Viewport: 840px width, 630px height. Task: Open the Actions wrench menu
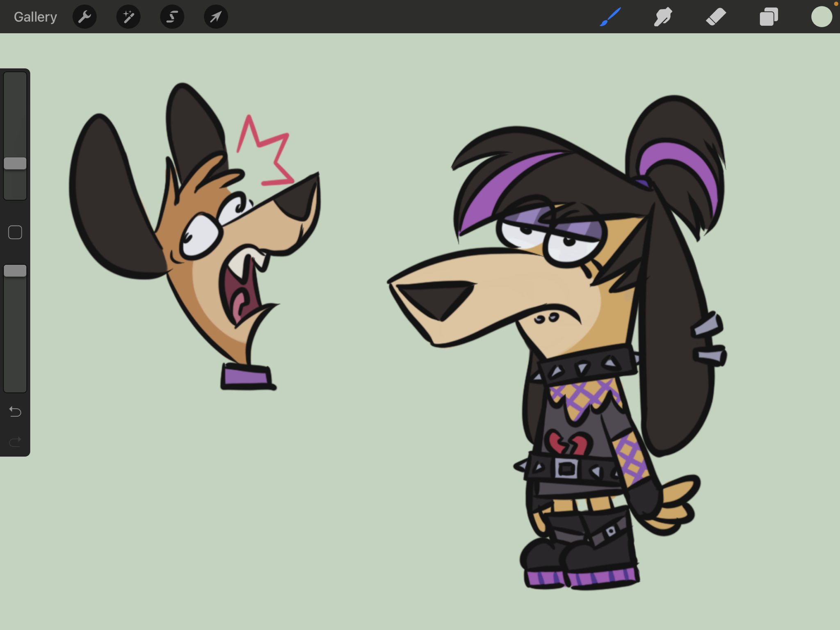(84, 17)
